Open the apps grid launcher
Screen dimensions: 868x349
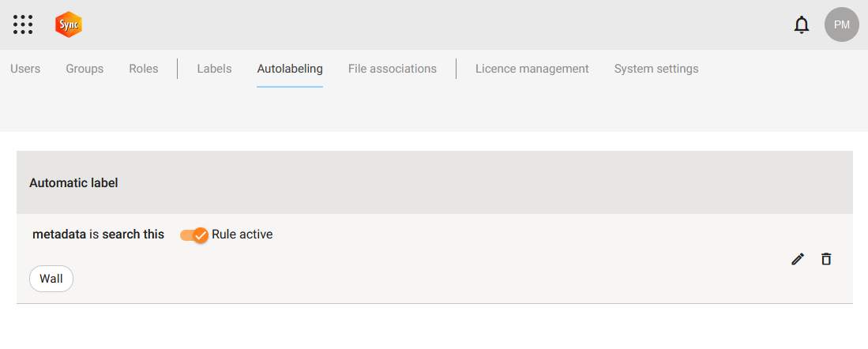[x=23, y=24]
